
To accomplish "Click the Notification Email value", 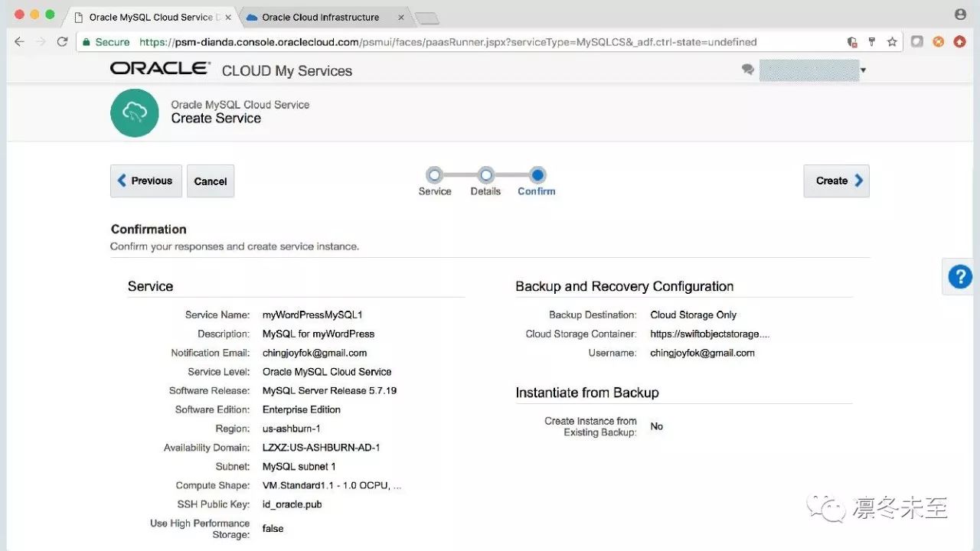I will [315, 353].
